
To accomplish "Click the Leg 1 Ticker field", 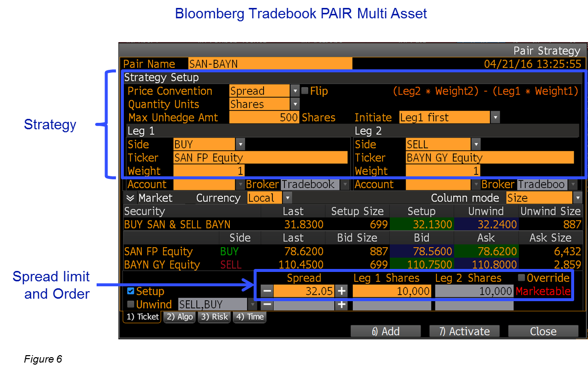I will tap(261, 158).
